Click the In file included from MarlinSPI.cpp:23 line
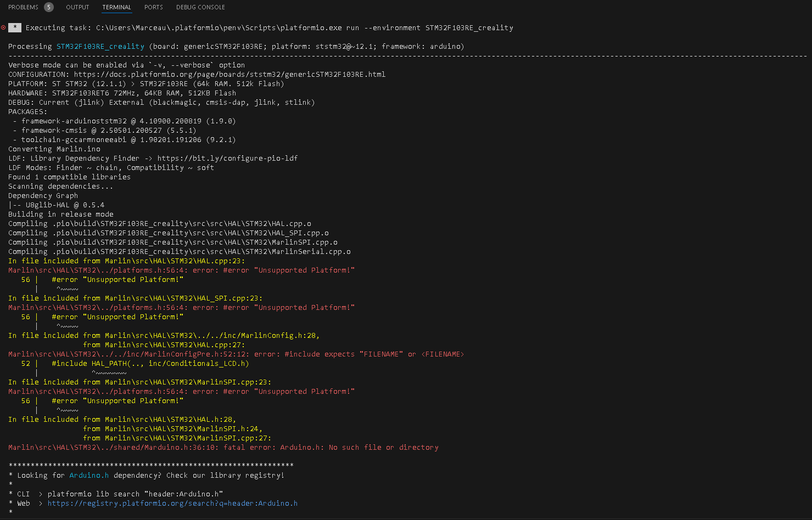Image resolution: width=812 pixels, height=520 pixels. pos(140,382)
